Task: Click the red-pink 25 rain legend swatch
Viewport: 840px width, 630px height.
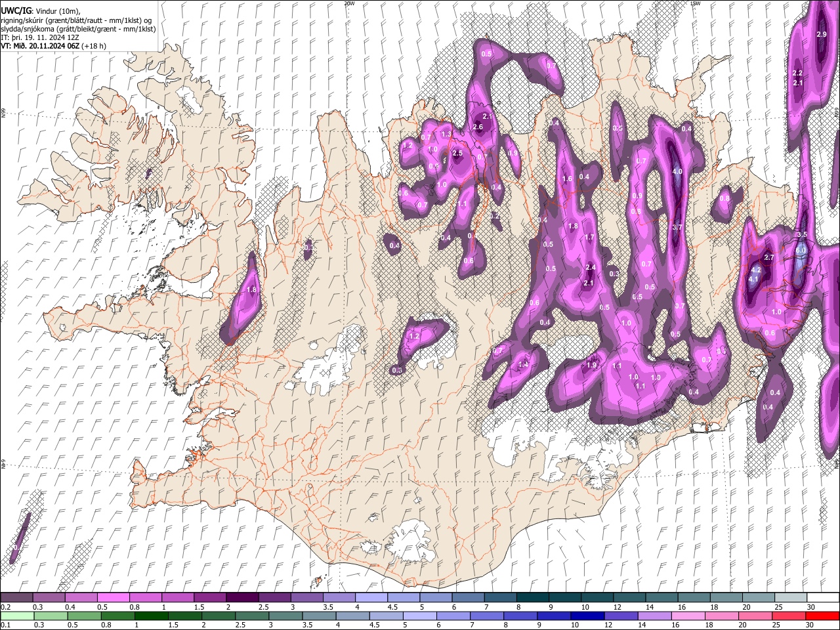Action: pos(789,616)
